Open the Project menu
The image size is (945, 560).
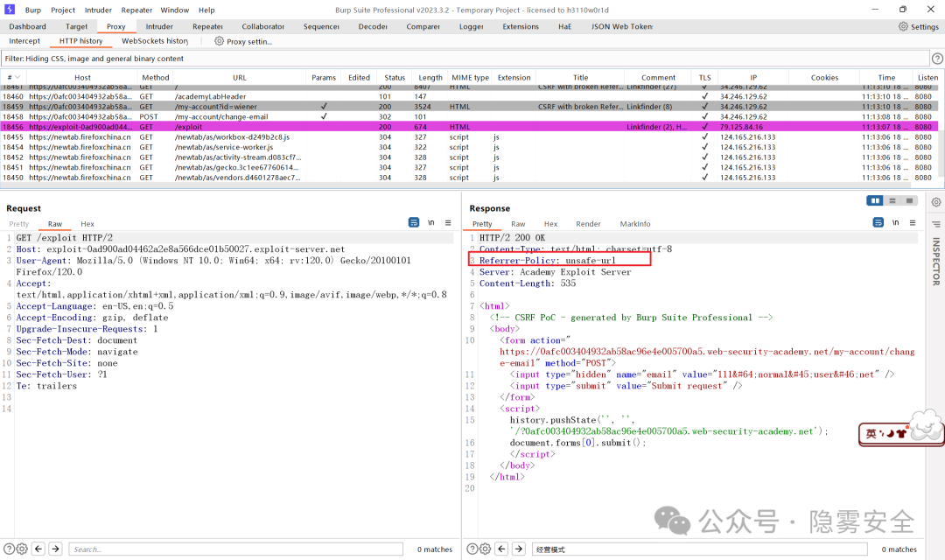point(63,10)
